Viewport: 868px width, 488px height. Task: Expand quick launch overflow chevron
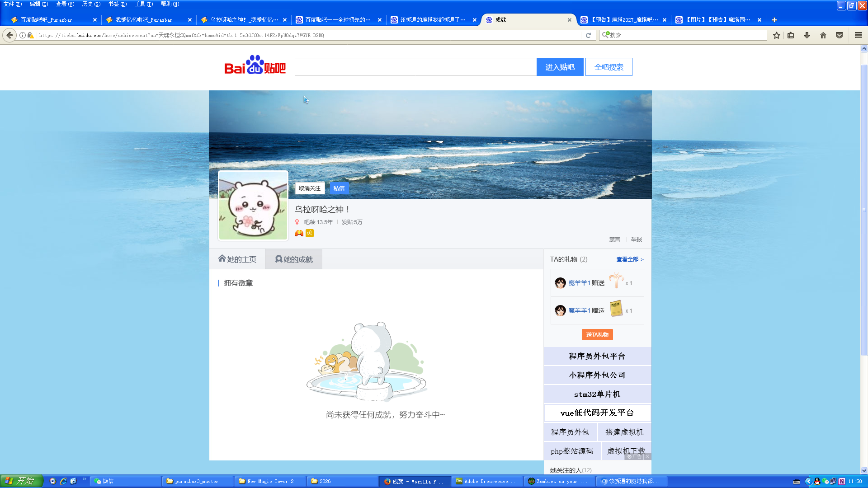tap(84, 479)
